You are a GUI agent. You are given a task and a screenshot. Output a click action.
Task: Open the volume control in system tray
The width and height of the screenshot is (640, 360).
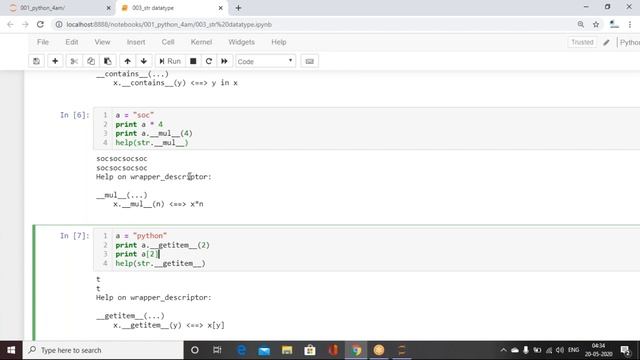pos(560,350)
